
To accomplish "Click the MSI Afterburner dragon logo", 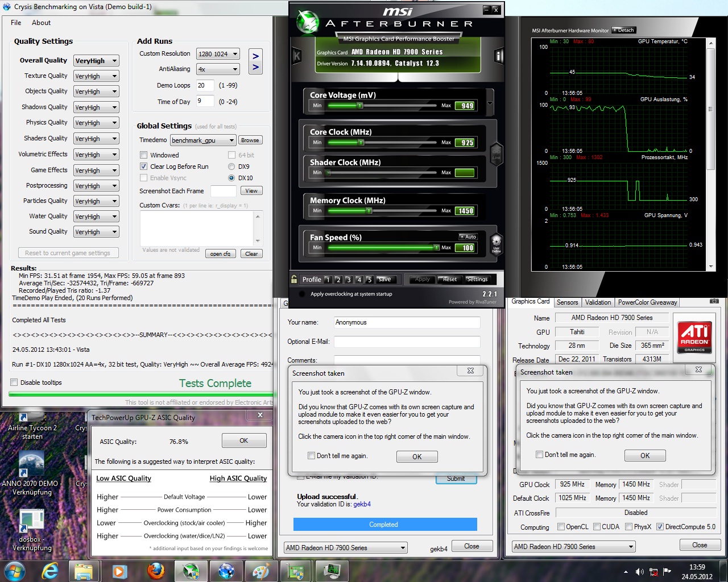I will 308,23.
